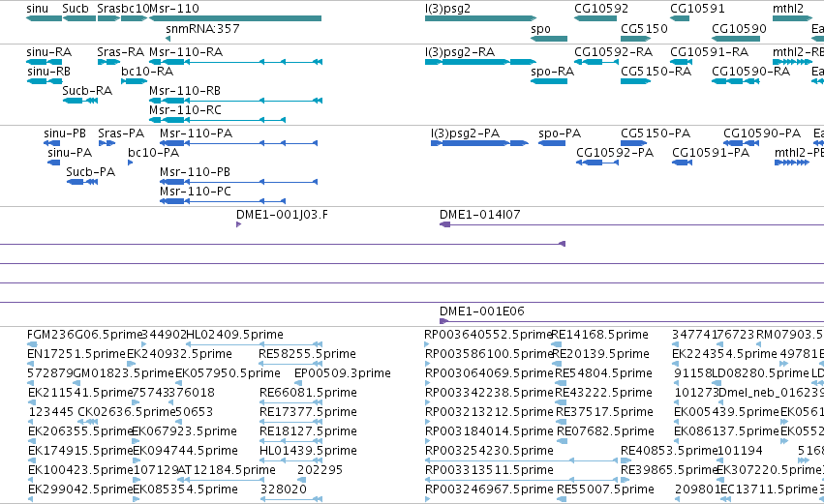Select the sinu-RA transcript label
824x504 pixels.
[x=48, y=52]
